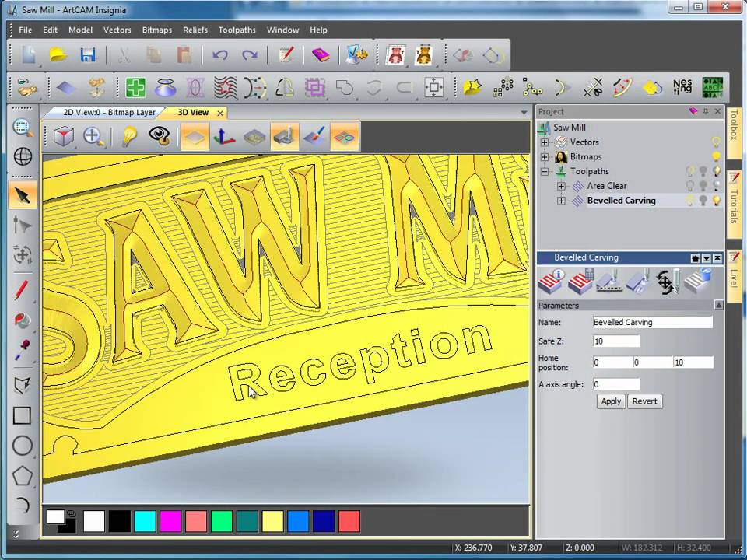Click the isometric cube view icon
The height and width of the screenshot is (560, 747).
64,136
